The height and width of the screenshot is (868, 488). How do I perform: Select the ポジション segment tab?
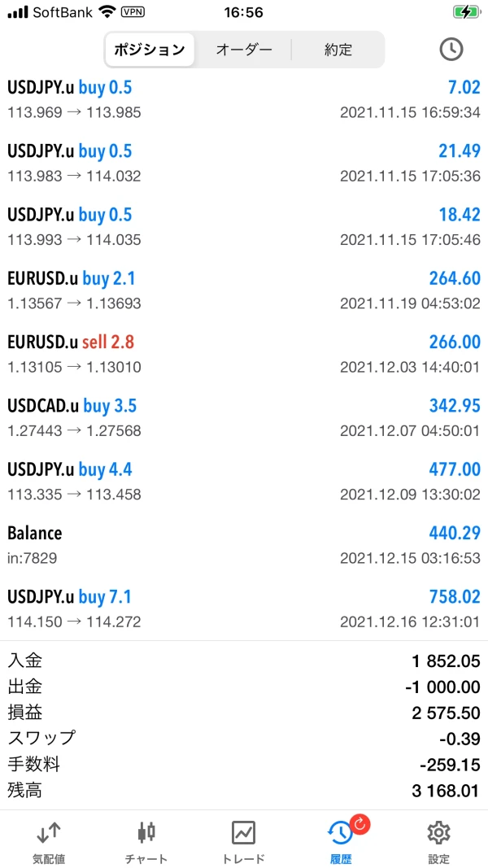tap(150, 50)
